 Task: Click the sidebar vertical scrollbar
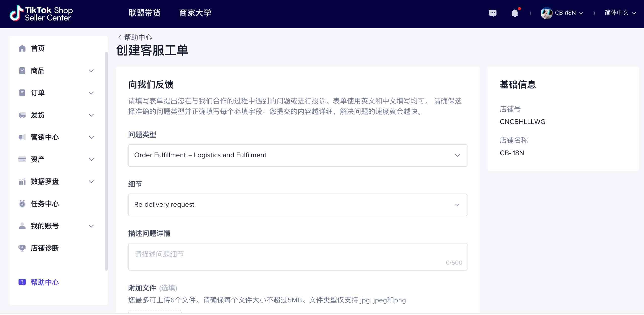(106, 161)
